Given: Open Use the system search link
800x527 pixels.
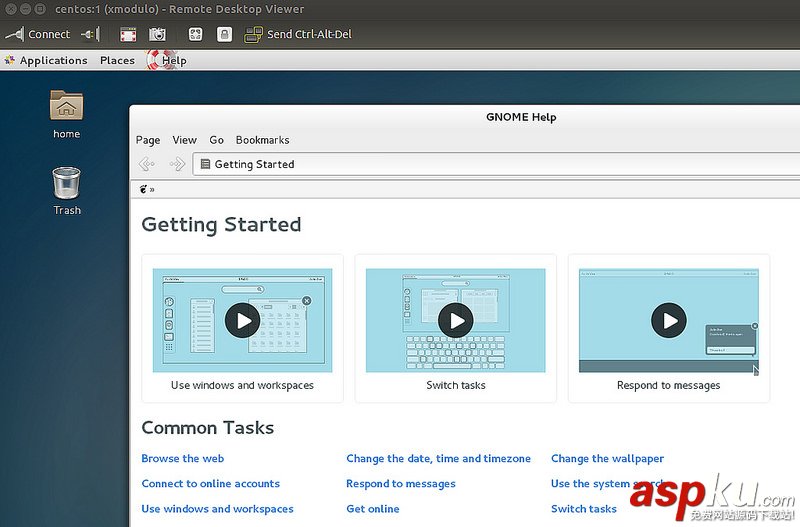Looking at the screenshot, I should pos(607,483).
